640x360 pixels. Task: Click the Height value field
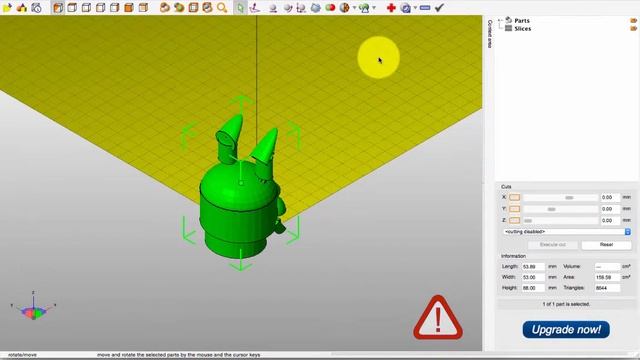tap(533, 288)
